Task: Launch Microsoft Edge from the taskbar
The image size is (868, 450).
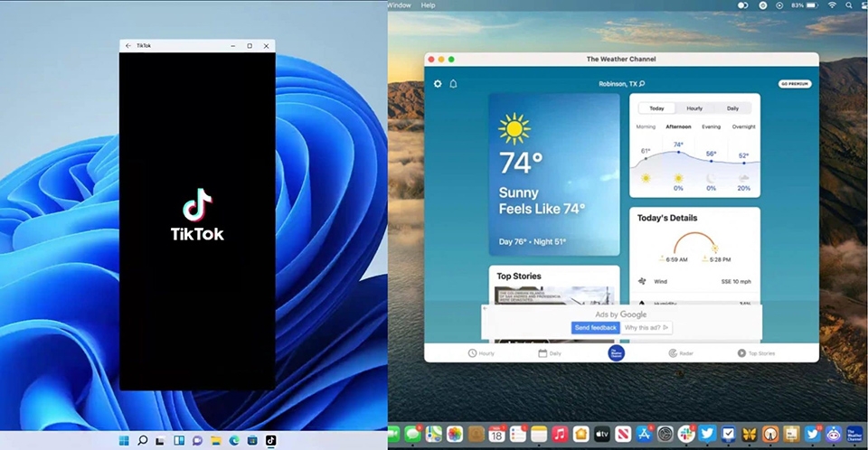Action: (234, 441)
